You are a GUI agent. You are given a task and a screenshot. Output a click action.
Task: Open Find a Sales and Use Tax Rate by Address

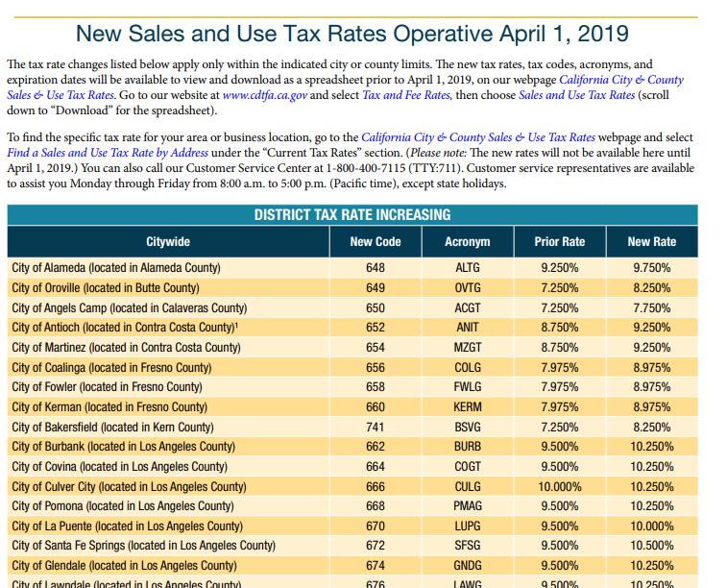tap(108, 153)
